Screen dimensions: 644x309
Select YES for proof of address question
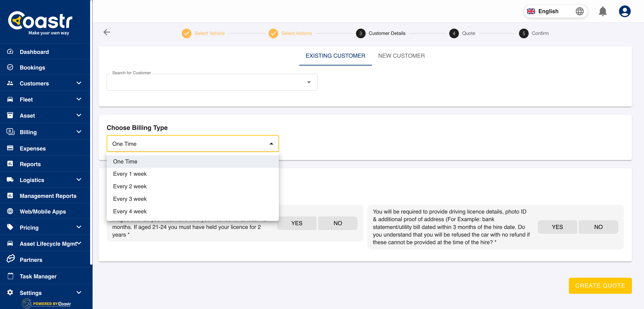click(557, 227)
